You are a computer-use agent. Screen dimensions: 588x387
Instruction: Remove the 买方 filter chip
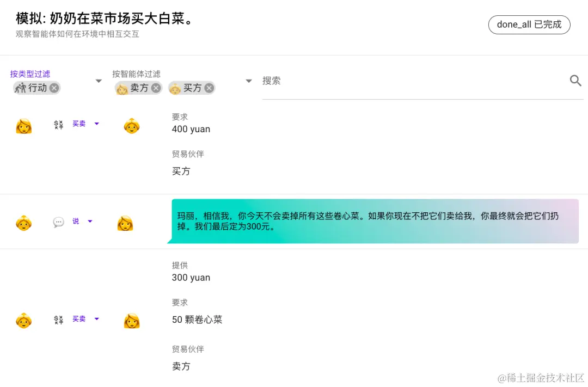coord(210,88)
